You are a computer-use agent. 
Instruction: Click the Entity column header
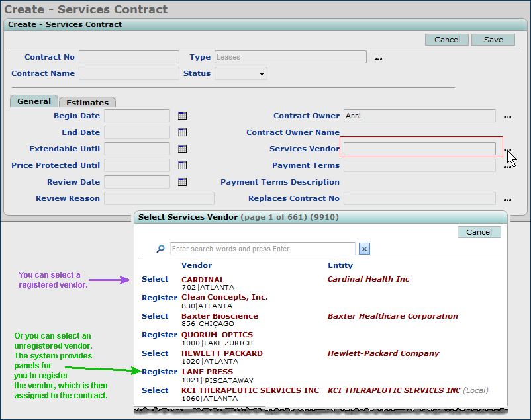point(340,265)
